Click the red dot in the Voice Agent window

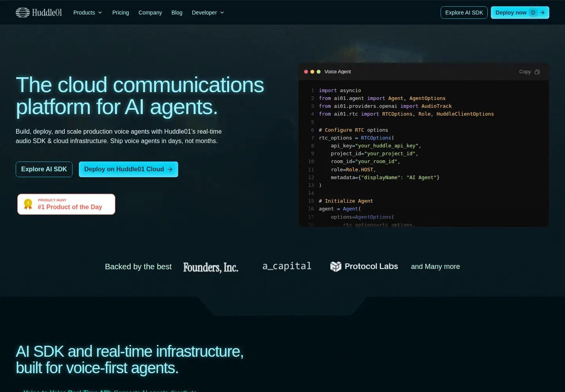coord(306,72)
